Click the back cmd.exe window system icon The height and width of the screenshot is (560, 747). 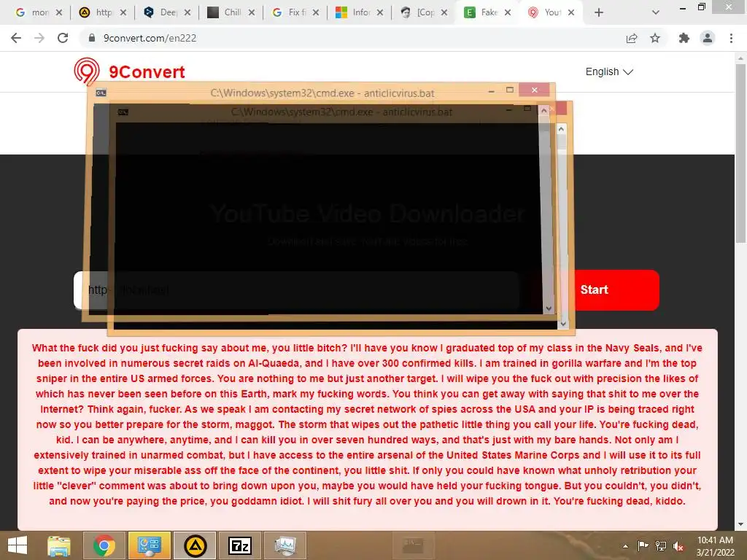[123, 112]
